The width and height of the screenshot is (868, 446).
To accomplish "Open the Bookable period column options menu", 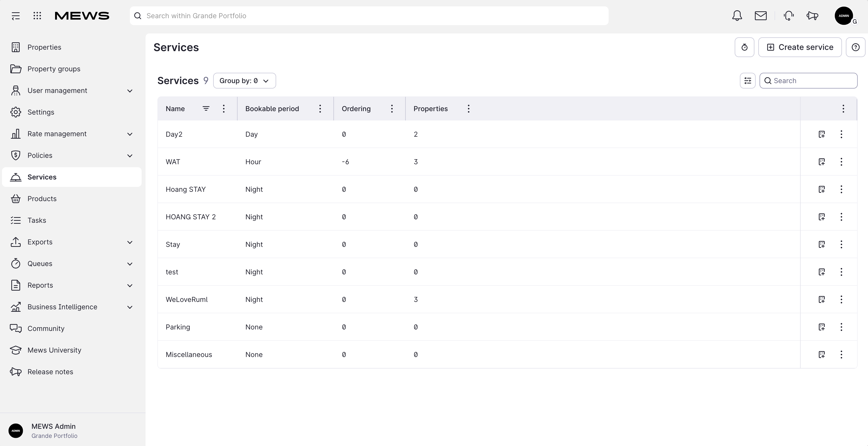I will pyautogui.click(x=320, y=108).
